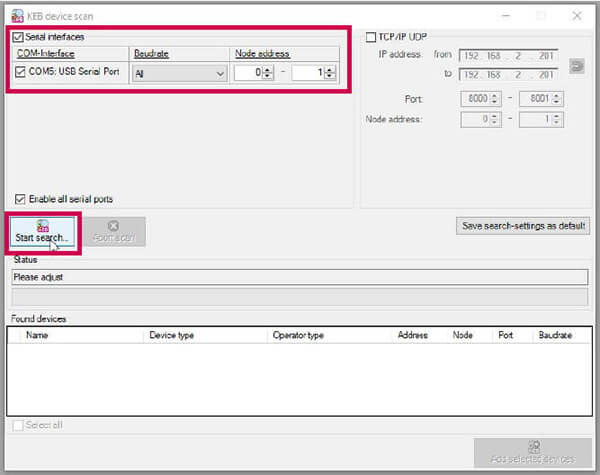Uncheck the COM5: USB Serial Port checkbox

click(20, 72)
